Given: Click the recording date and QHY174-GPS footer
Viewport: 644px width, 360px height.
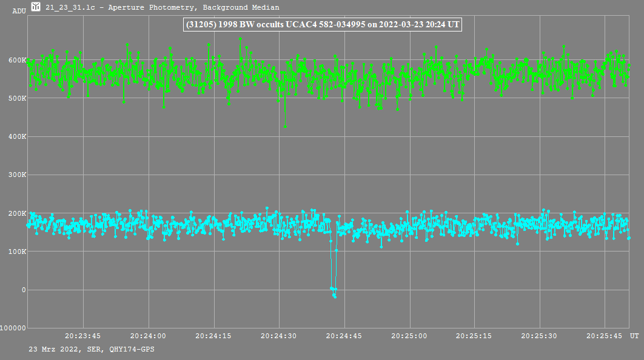Looking at the screenshot, I should pyautogui.click(x=92, y=349).
